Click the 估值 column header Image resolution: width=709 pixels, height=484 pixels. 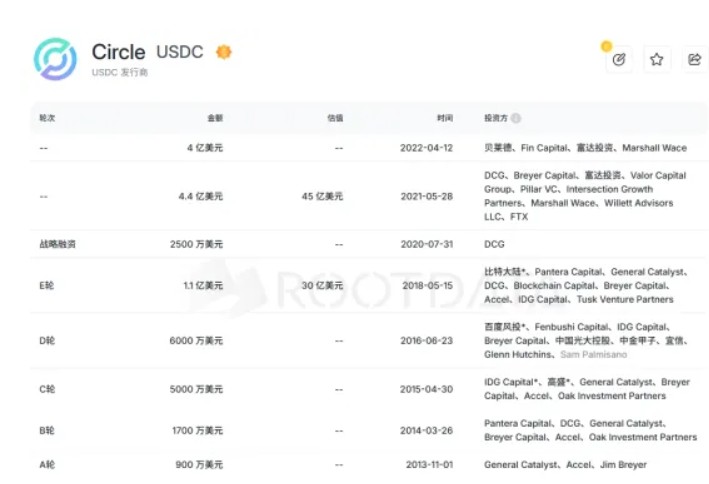[335, 118]
